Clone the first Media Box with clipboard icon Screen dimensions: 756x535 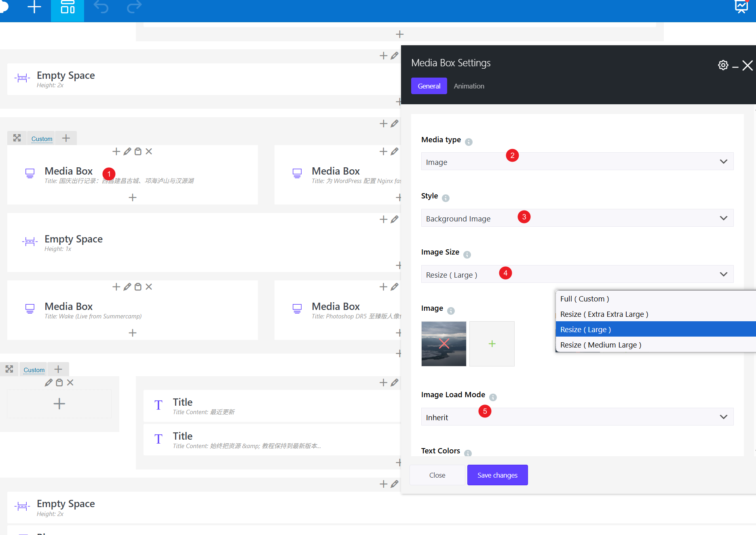tap(138, 152)
